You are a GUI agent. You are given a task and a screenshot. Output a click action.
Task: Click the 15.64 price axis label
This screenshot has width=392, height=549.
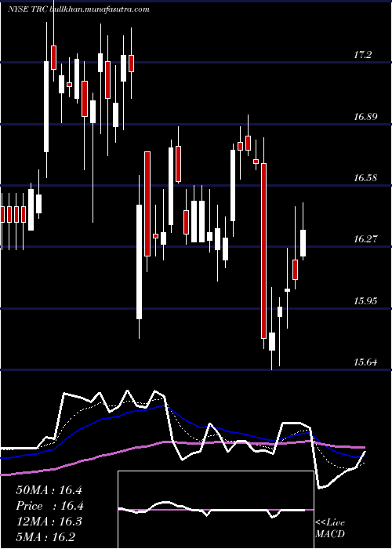(x=365, y=362)
